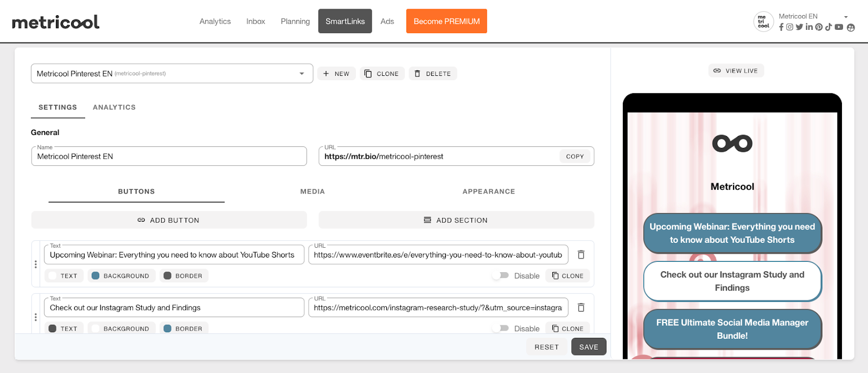Switch to the ANALYTICS tab below selector
Image resolution: width=868 pixels, height=373 pixels.
114,107
